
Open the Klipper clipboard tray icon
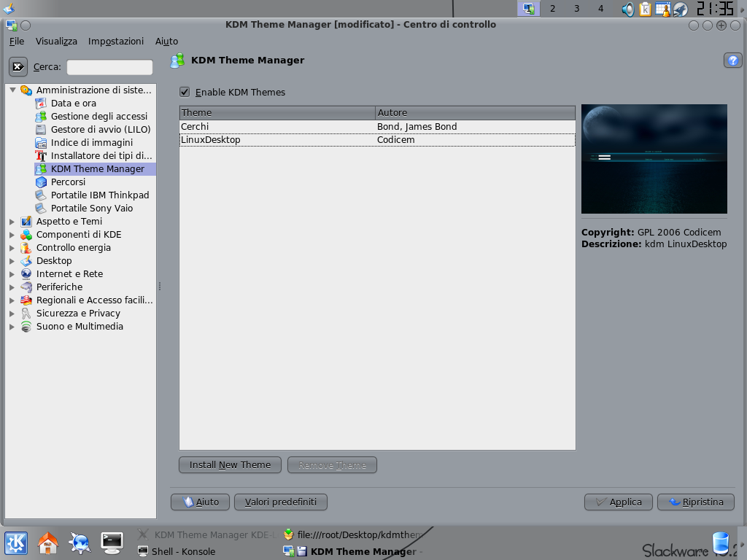click(x=645, y=9)
